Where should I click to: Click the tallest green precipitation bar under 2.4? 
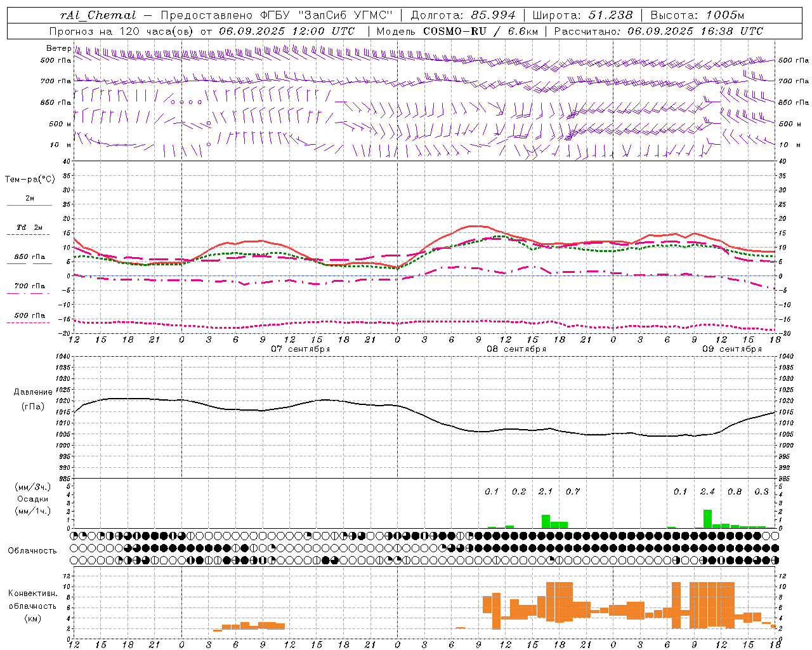pos(707,519)
